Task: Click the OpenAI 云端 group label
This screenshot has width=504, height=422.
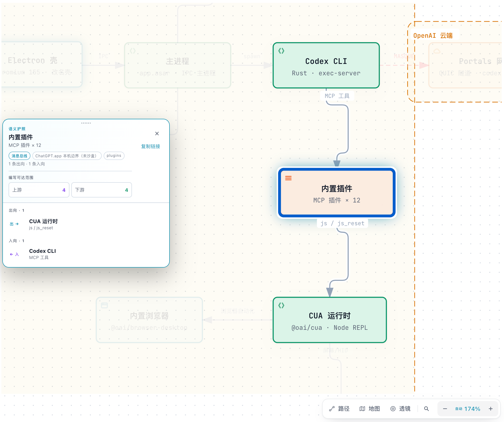Action: click(433, 36)
